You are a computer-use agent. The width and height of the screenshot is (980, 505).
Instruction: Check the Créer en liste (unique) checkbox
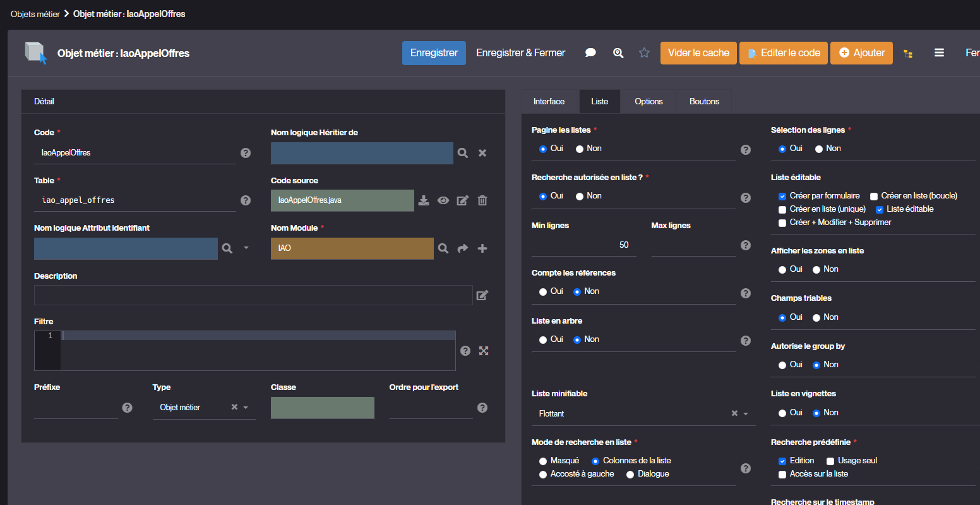[782, 209]
